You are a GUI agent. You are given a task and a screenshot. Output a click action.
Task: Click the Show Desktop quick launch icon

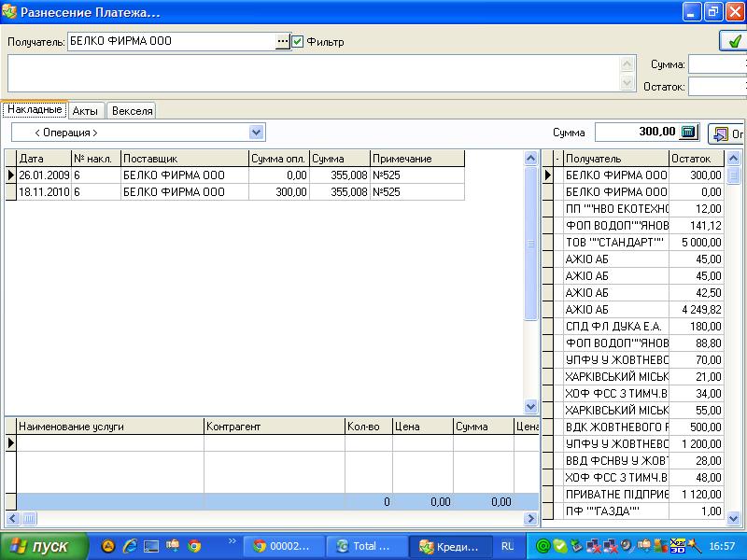151,546
